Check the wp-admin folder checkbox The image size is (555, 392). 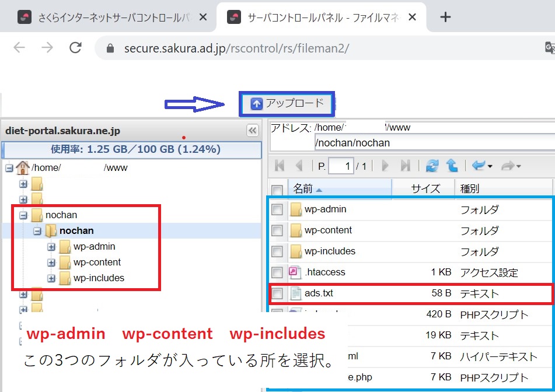tap(278, 209)
